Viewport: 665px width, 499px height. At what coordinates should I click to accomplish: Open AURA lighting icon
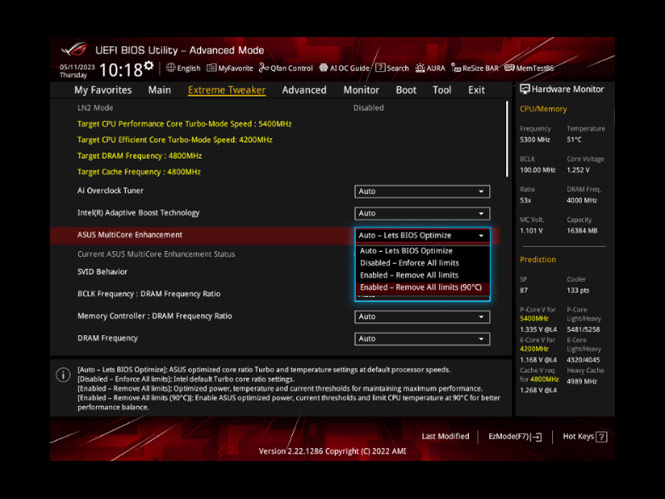click(x=420, y=68)
